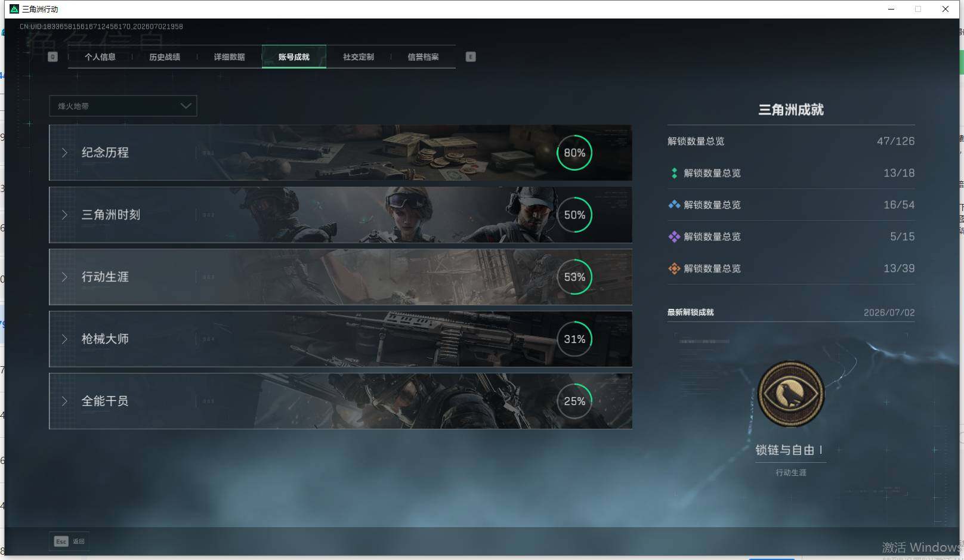Open the 行动生涯 achievement category
This screenshot has height=560, width=964.
(x=341, y=277)
